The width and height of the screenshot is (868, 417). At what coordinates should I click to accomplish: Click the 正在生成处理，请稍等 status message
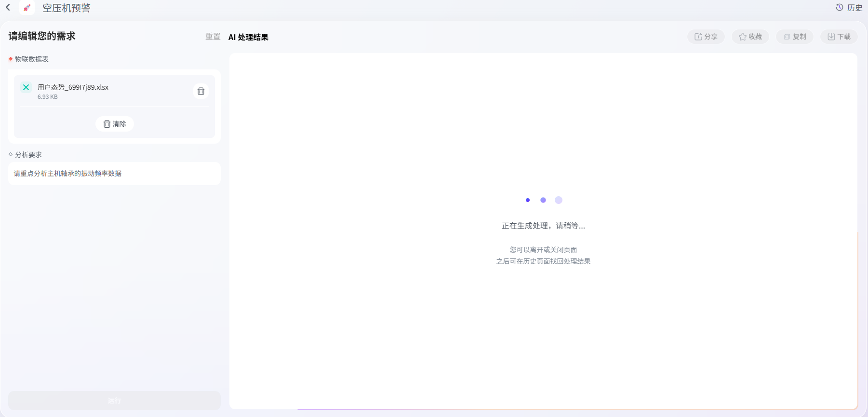[x=543, y=226]
